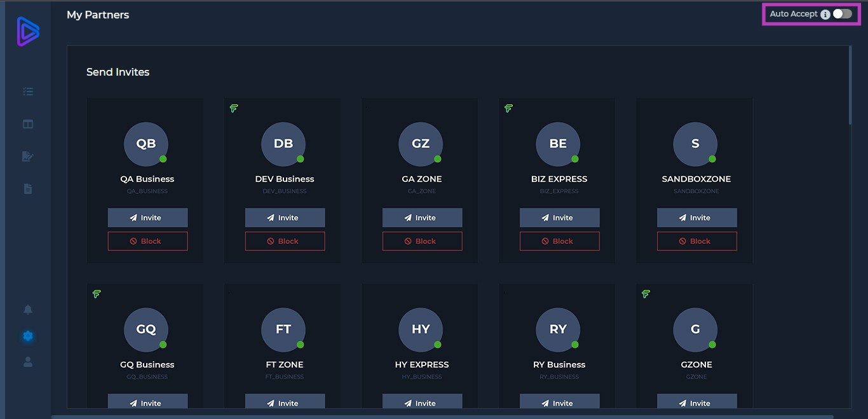This screenshot has width=868, height=419.
Task: Click the S avatar circle
Action: coord(695,144)
